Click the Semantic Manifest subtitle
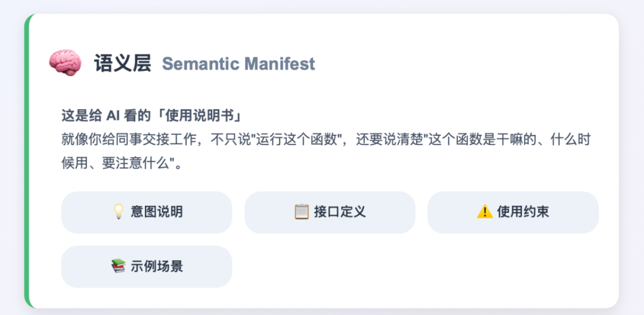The image size is (644, 315). pyautogui.click(x=239, y=64)
